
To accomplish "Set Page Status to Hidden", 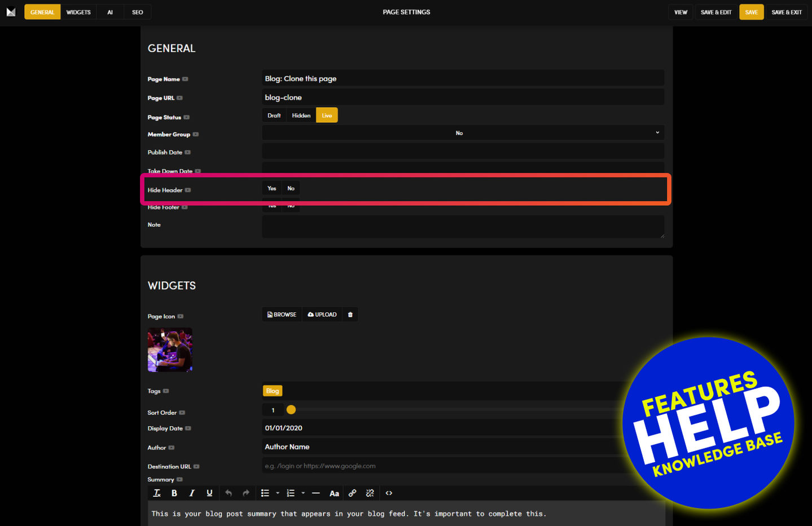I will pyautogui.click(x=301, y=116).
